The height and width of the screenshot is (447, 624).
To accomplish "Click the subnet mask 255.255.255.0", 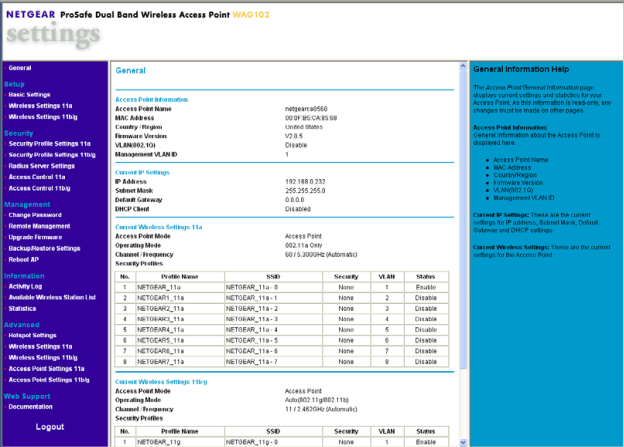I will click(x=305, y=191).
